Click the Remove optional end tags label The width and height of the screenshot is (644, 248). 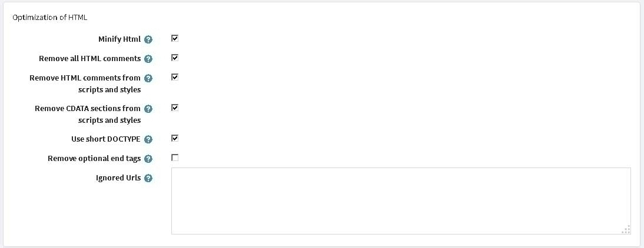94,159
